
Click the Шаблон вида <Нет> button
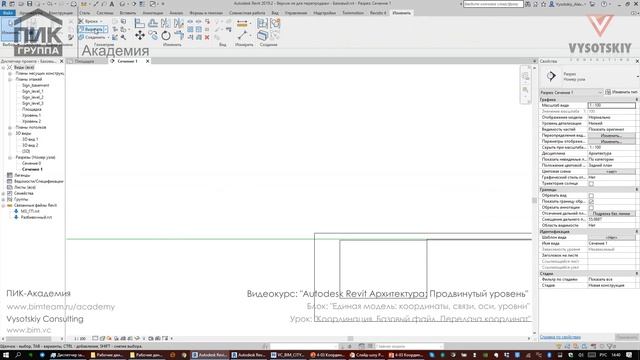[611, 238]
